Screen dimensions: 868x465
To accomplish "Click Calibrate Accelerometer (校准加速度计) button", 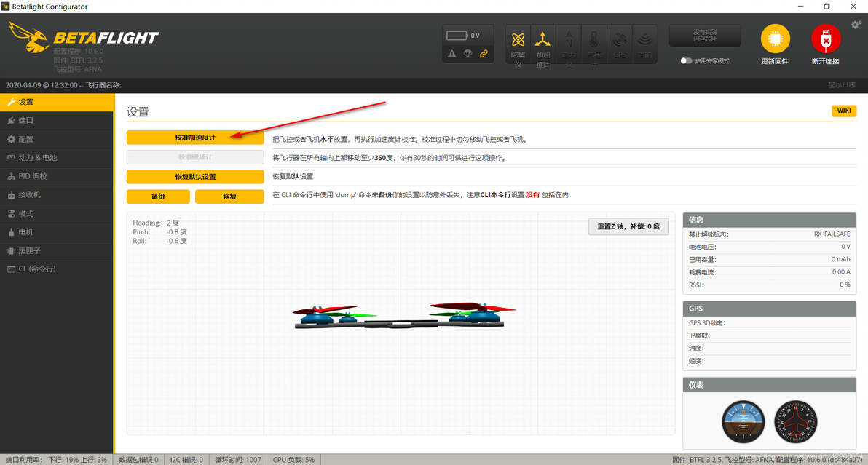I will pyautogui.click(x=195, y=138).
